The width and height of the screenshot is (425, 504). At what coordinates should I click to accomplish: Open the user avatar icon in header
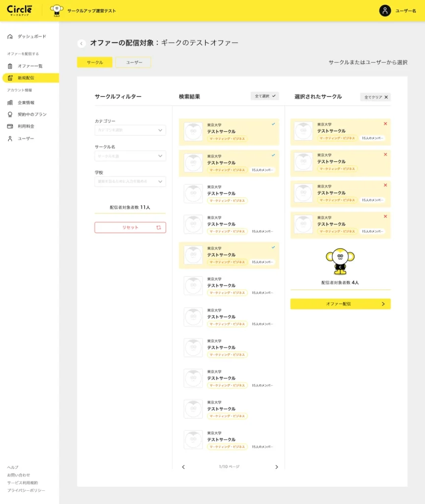point(385,11)
